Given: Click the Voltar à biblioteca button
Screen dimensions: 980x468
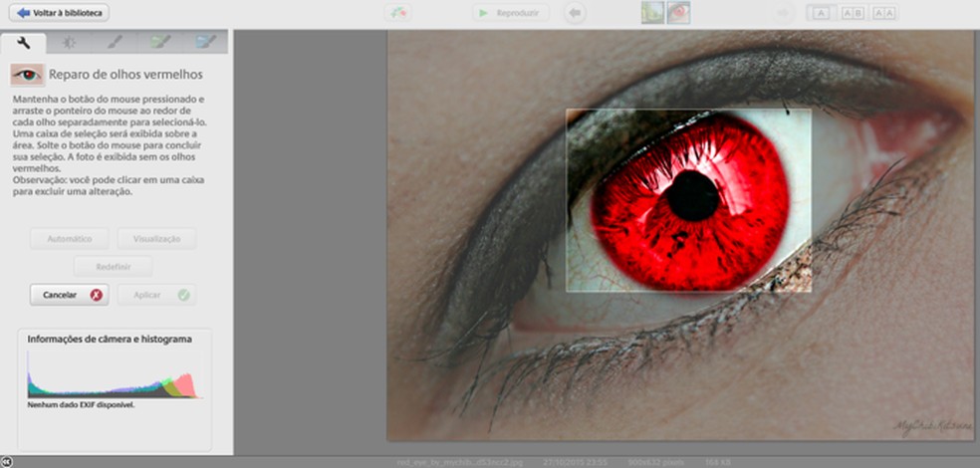Looking at the screenshot, I should [59, 13].
